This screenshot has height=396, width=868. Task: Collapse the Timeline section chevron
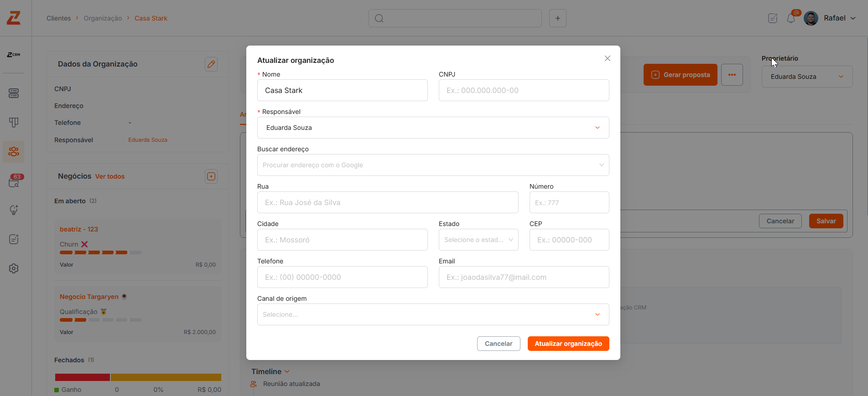[x=287, y=372]
